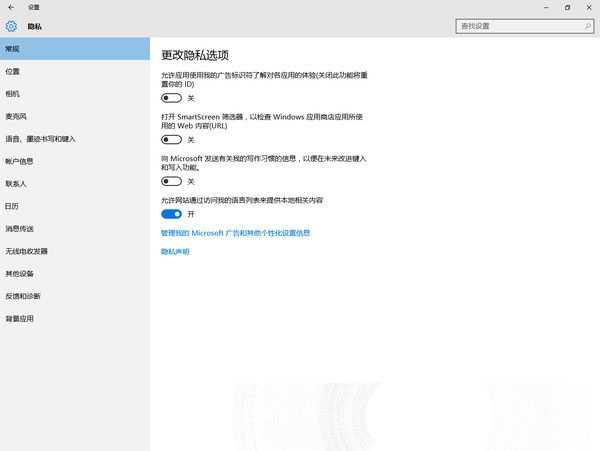Click the 设置 window title text

34,7
